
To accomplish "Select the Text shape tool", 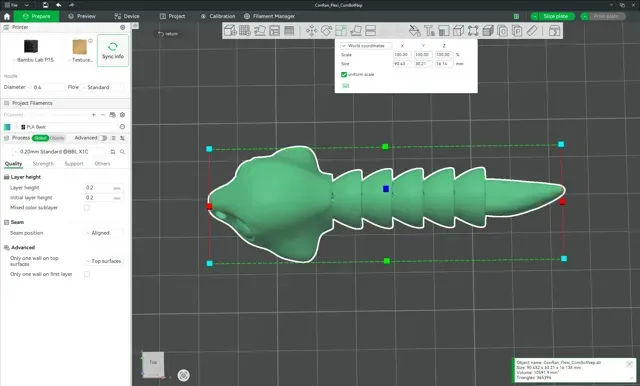I will tap(429, 31).
